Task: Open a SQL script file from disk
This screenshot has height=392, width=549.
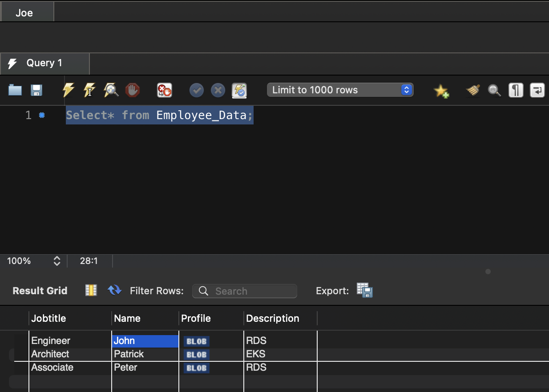Action: [15, 90]
